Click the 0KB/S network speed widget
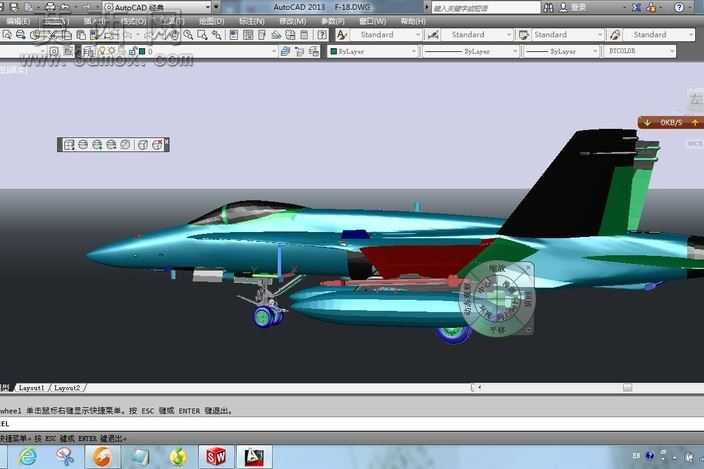Image resolution: width=704 pixels, height=469 pixels. 671,122
